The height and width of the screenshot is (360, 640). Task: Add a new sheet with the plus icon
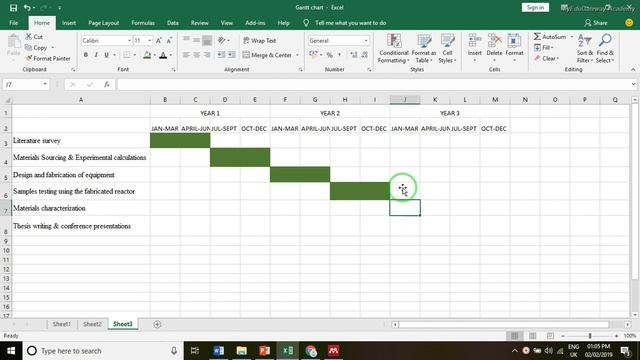coord(157,324)
